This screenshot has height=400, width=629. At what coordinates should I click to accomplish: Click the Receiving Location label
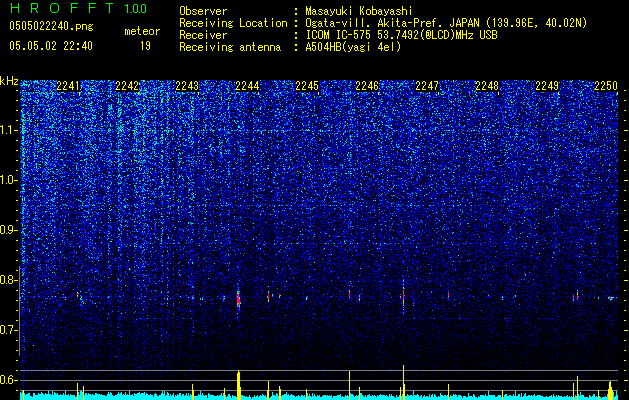click(233, 23)
